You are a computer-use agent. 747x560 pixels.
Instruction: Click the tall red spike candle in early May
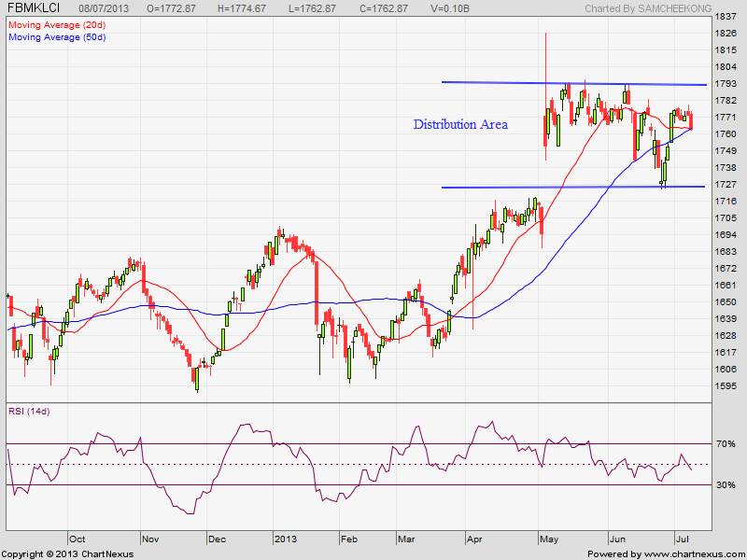tap(546, 97)
